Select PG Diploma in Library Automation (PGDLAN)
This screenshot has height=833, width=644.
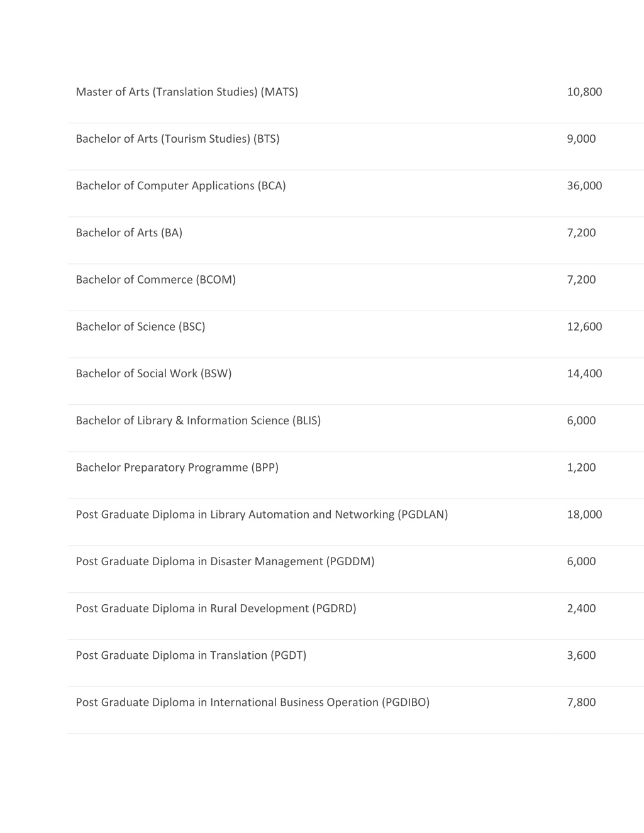click(262, 514)
